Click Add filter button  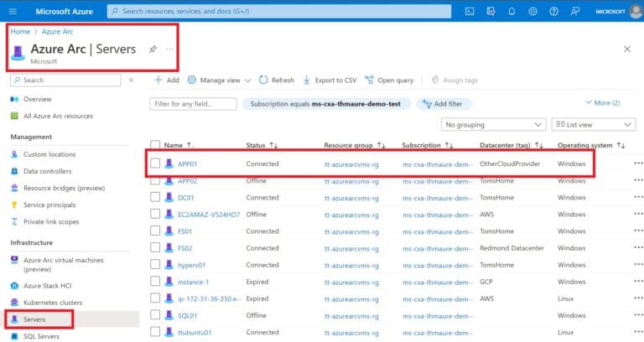pyautogui.click(x=444, y=104)
